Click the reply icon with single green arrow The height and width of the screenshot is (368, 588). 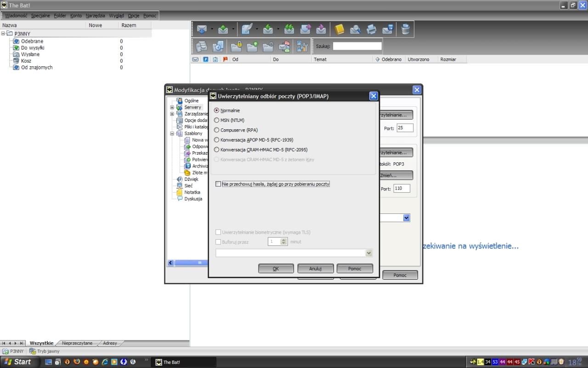click(x=268, y=29)
